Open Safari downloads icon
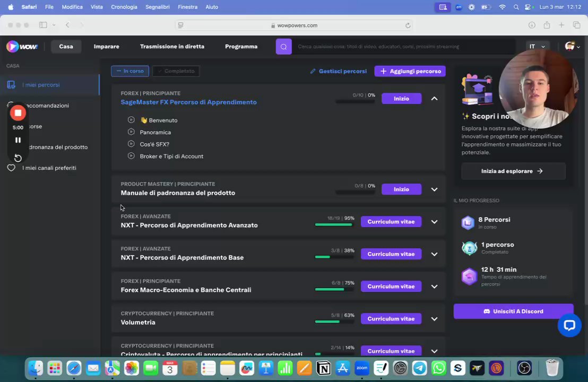 [x=532, y=25]
